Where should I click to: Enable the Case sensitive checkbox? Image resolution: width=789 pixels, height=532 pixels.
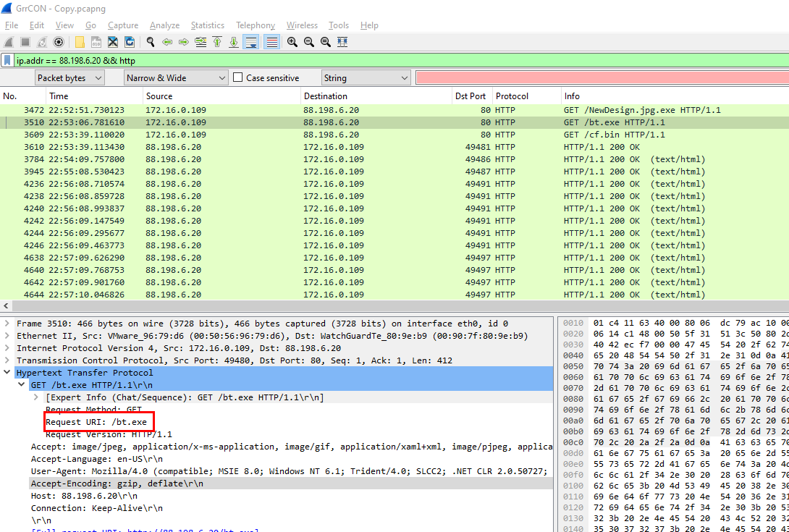coord(238,78)
